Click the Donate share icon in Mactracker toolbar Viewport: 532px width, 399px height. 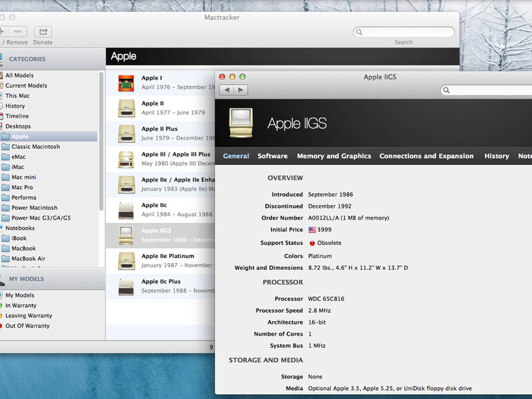[x=43, y=32]
